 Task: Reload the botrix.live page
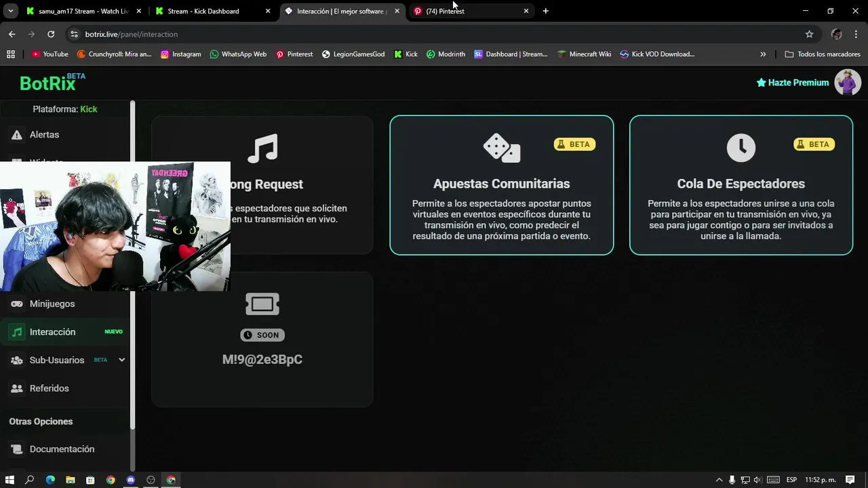(x=51, y=34)
